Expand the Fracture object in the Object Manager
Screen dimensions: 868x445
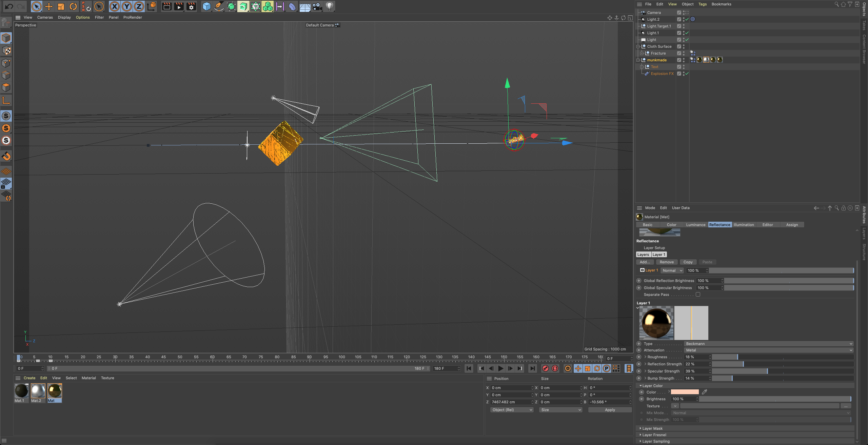[x=642, y=53]
